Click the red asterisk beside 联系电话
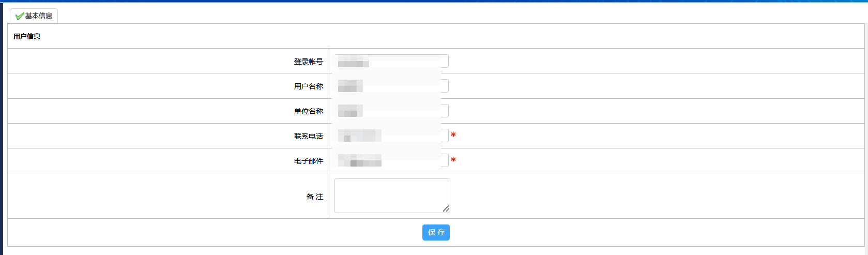Viewport: 868px width, 255px height. (x=453, y=135)
